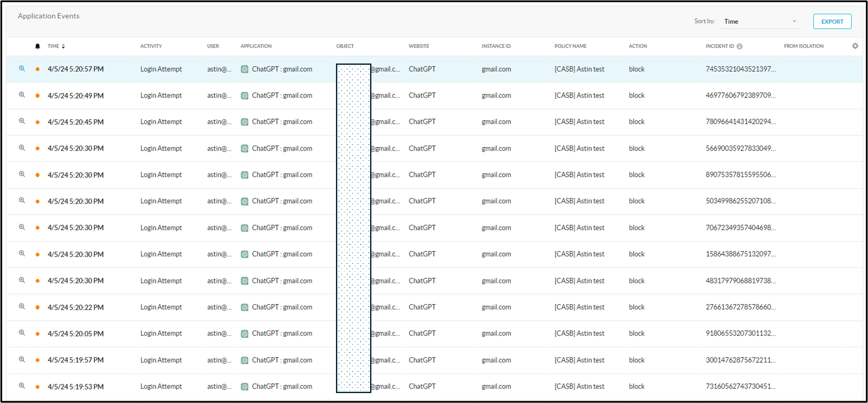Viewport: 868px width, 403px height.
Task: Click incident ID 46977606792389709...
Action: 741,95
